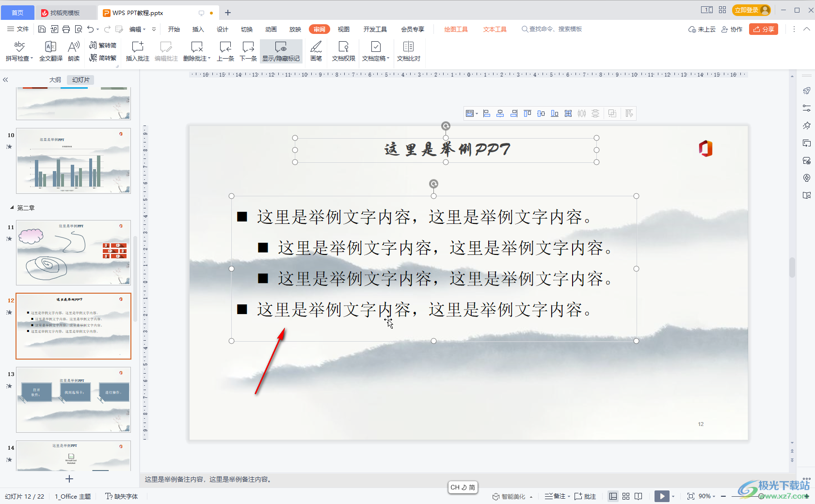Switch to slide sorter view icon
This screenshot has width=815, height=504.
(626, 496)
